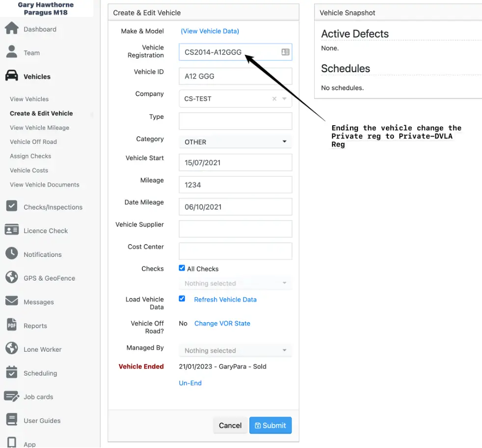The width and height of the screenshot is (482, 448).
Task: Open Checks/Inspections via its checkmark icon
Action: tap(12, 206)
